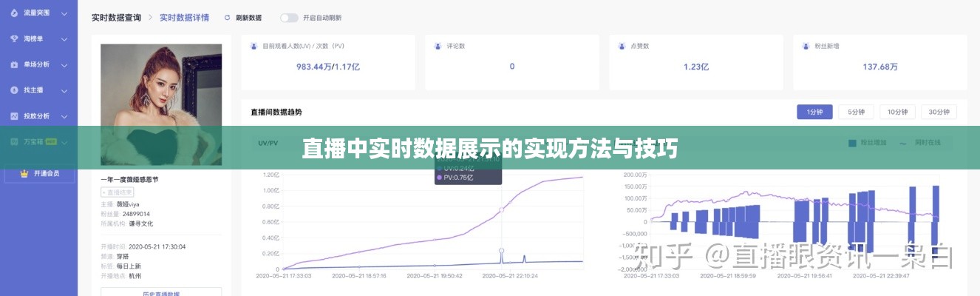Viewport: 980px width, 296px height.
Task: Click the breadcrumb arrow after 实时数据查询
Action: pos(150,17)
